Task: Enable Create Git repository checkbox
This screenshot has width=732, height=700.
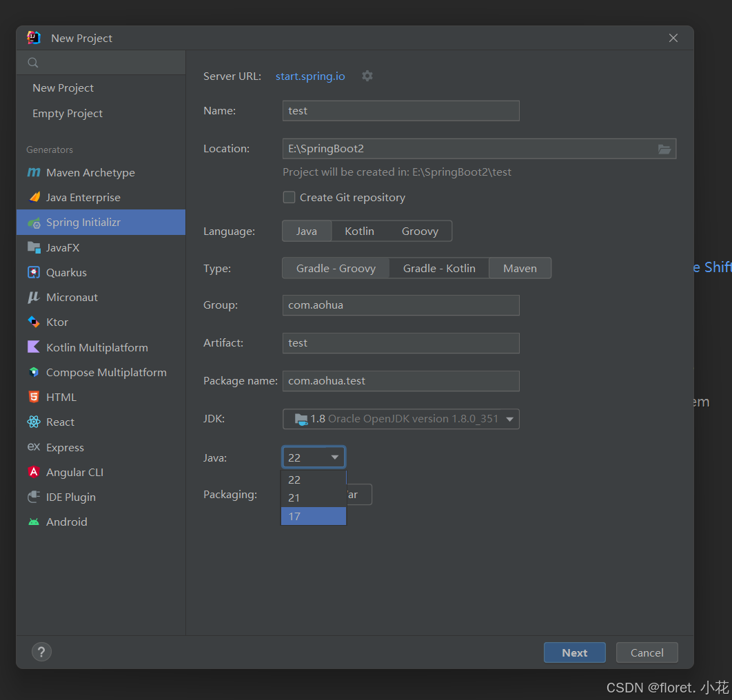Action: coord(289,198)
